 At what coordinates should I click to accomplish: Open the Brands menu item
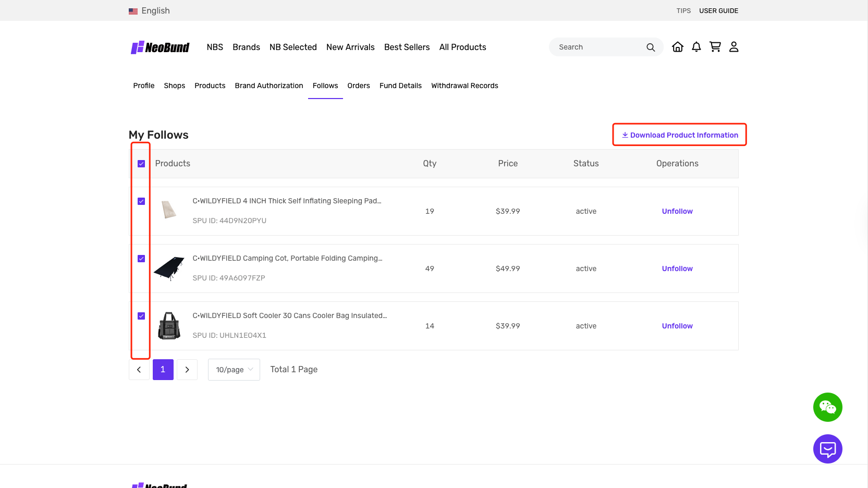pos(246,47)
